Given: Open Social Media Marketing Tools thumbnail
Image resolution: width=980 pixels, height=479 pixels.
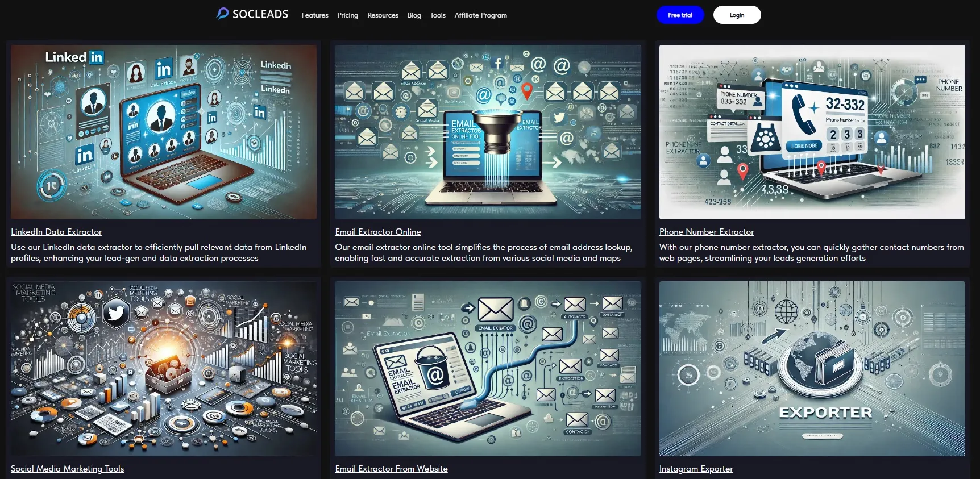Looking at the screenshot, I should click(x=164, y=368).
